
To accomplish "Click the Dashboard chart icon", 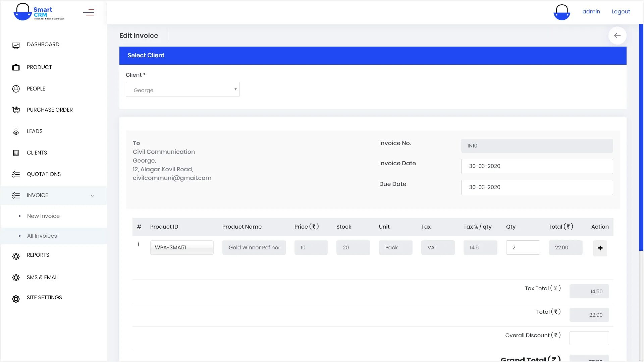I will (x=16, y=46).
